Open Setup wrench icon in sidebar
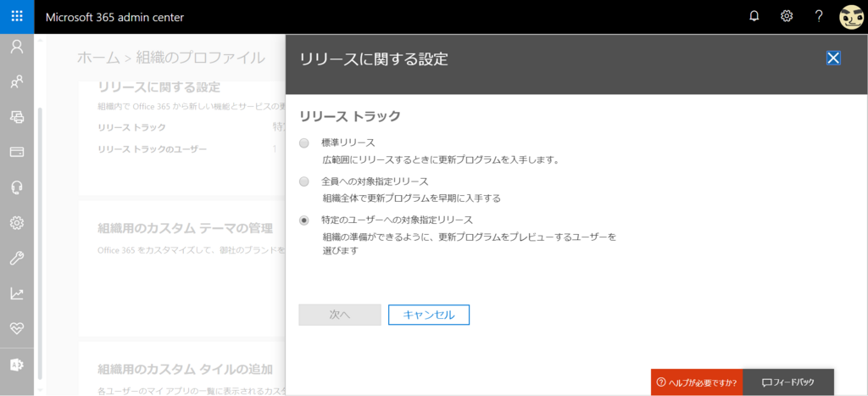The image size is (868, 396). tap(17, 258)
